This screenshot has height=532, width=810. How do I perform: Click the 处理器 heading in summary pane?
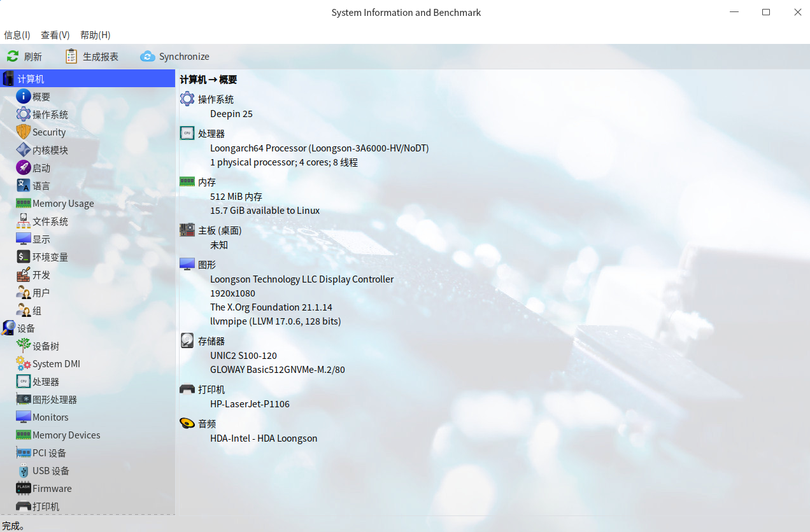211,134
